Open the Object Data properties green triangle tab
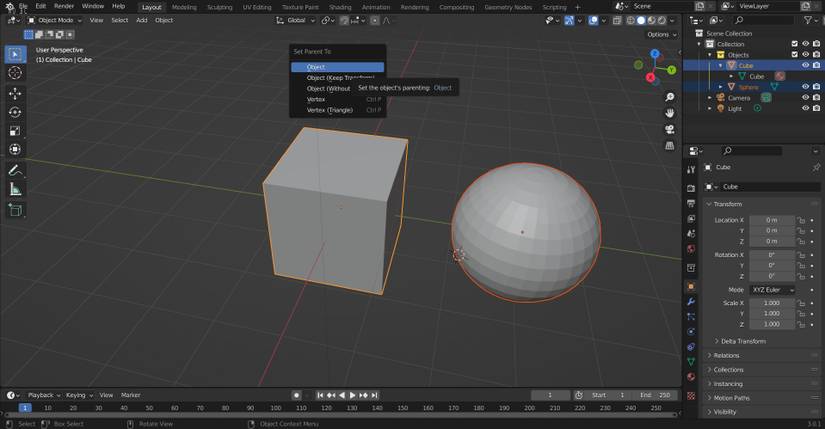825x429 pixels. [691, 362]
